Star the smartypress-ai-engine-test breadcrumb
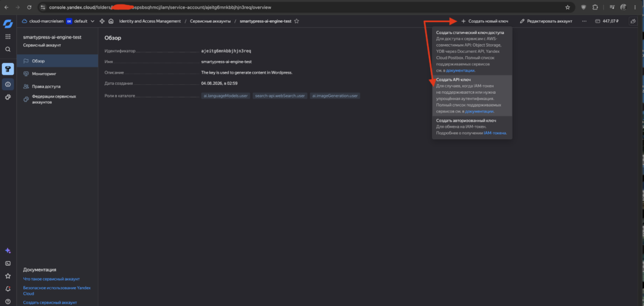Viewport: 644px width, 306px height. 297,21
